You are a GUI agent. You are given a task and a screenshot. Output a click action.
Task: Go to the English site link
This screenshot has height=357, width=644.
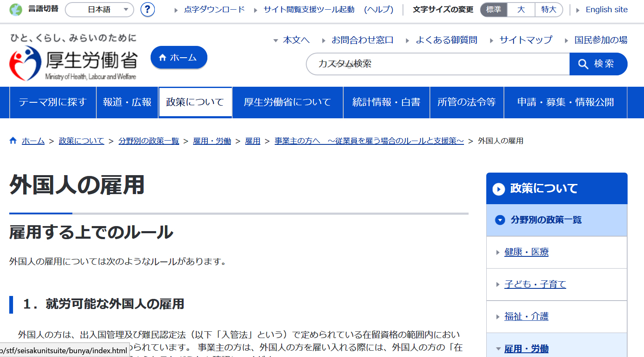(606, 9)
